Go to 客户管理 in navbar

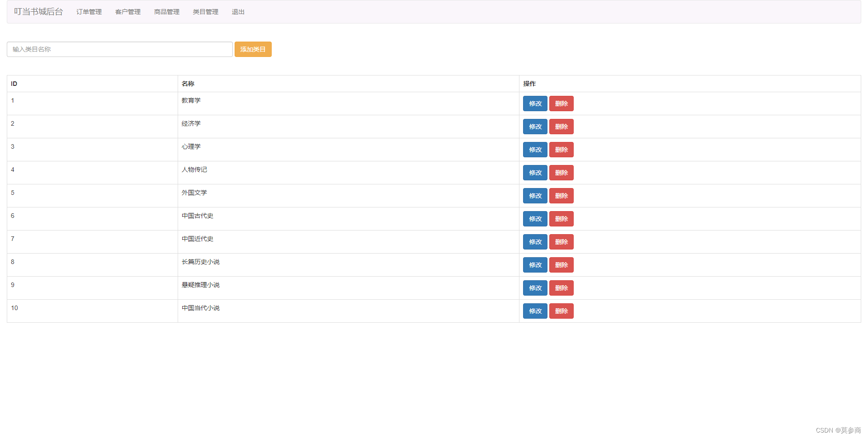128,12
